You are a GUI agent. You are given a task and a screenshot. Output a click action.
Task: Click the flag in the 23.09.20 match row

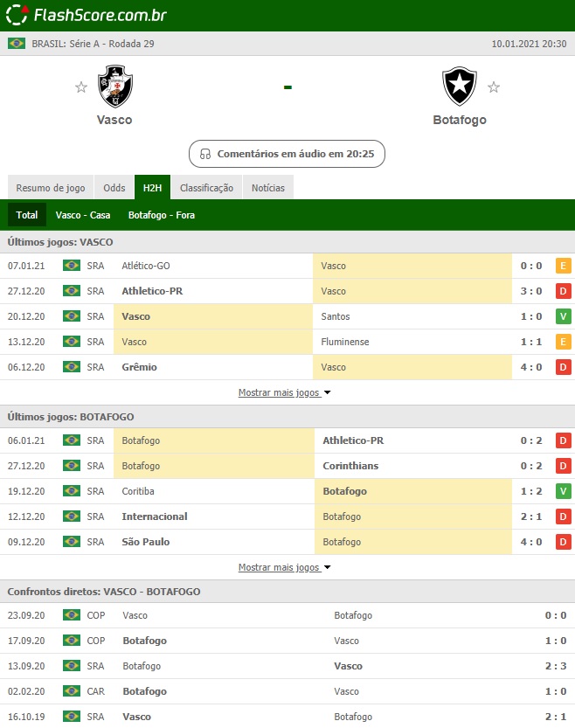[x=72, y=614]
